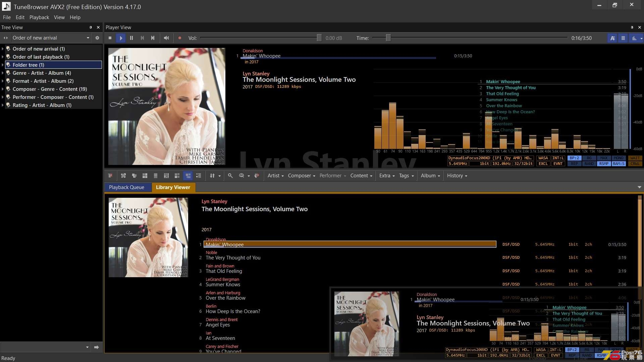Toggle the track list display icon
This screenshot has height=362, width=644.
pos(623,38)
